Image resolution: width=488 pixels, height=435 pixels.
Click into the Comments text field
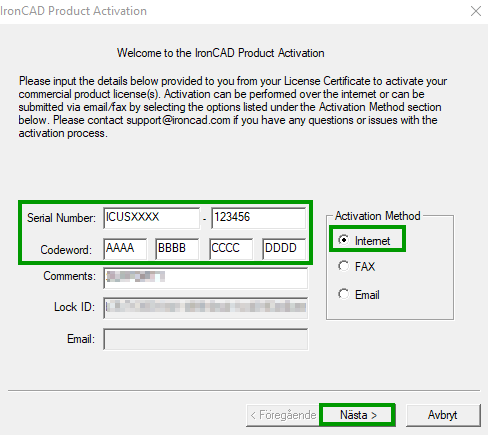[206, 278]
